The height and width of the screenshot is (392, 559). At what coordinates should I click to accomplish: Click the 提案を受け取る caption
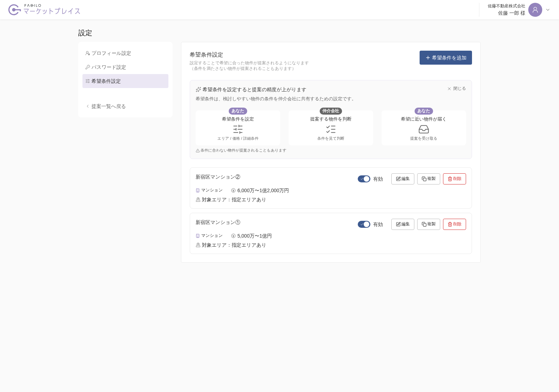(424, 139)
